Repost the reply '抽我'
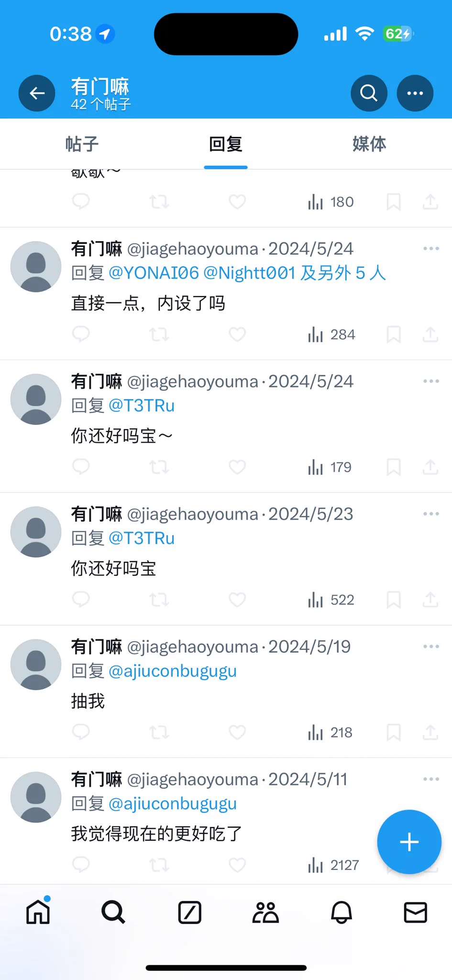 coord(159,732)
